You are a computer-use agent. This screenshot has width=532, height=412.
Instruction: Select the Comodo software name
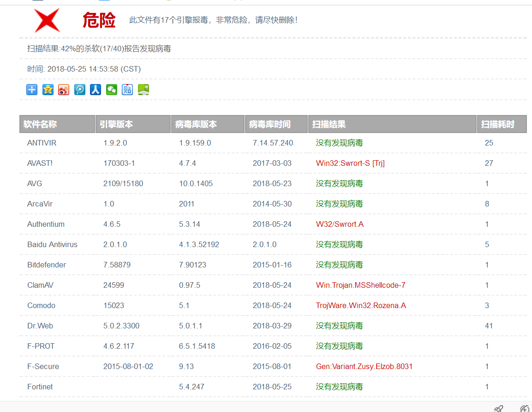click(x=41, y=306)
